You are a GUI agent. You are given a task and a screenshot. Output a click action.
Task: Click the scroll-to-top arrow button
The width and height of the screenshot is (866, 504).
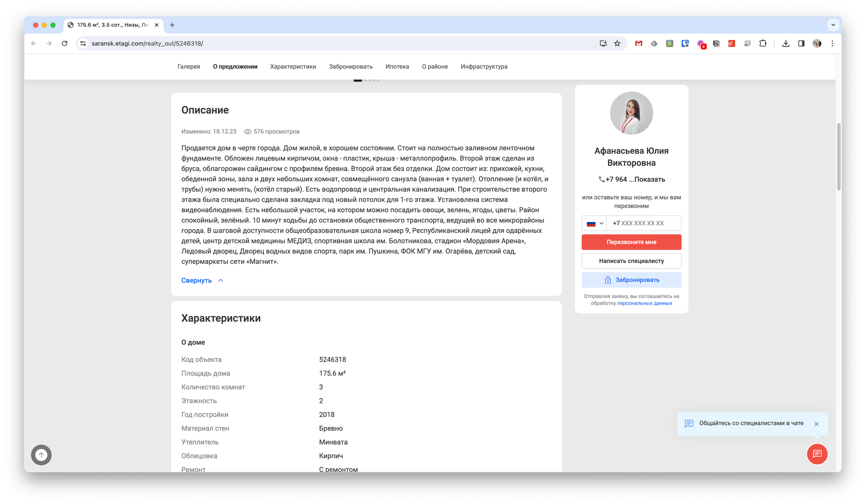(x=41, y=455)
